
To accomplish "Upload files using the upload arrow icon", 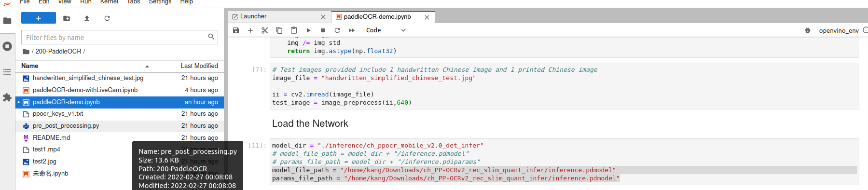I will [x=87, y=18].
